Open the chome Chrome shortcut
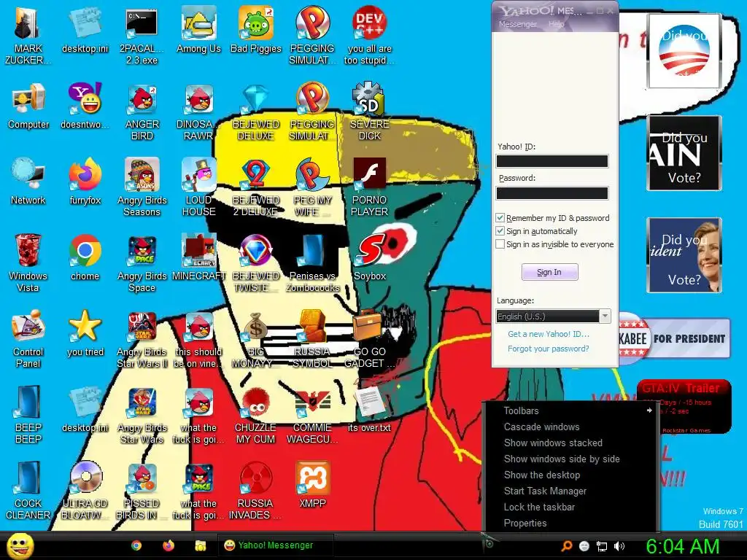747x560 pixels. (x=85, y=257)
